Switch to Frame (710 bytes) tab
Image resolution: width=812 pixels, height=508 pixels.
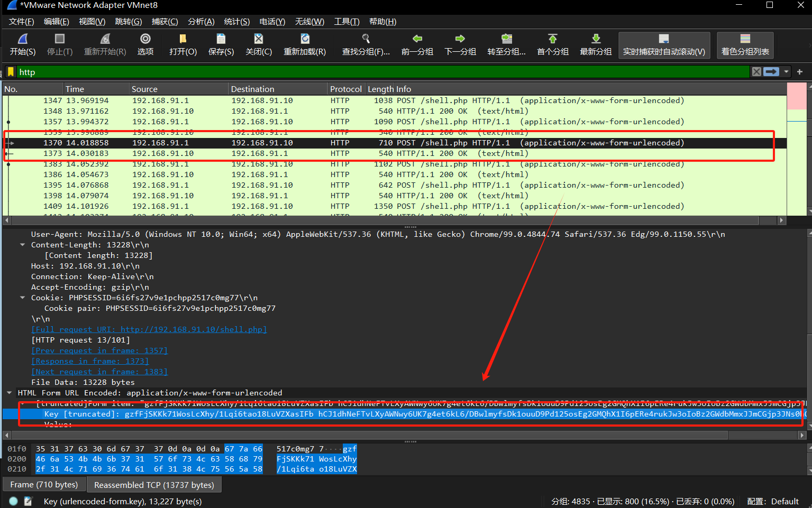pos(44,485)
